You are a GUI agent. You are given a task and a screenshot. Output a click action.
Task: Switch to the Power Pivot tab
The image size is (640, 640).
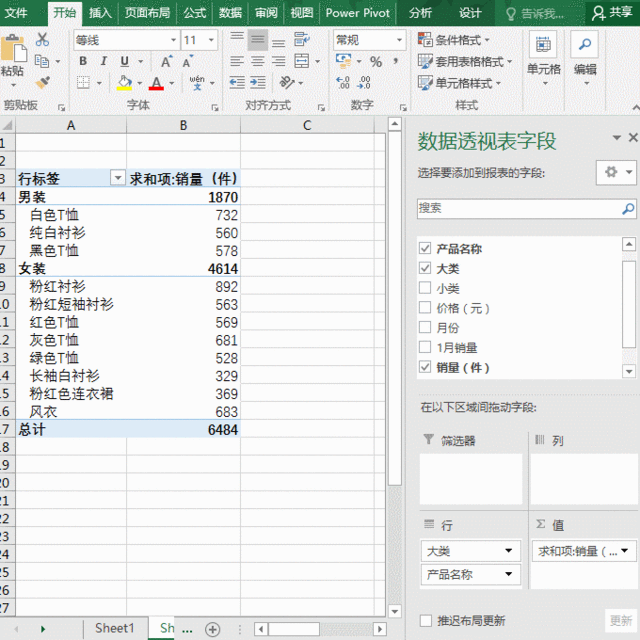358,13
